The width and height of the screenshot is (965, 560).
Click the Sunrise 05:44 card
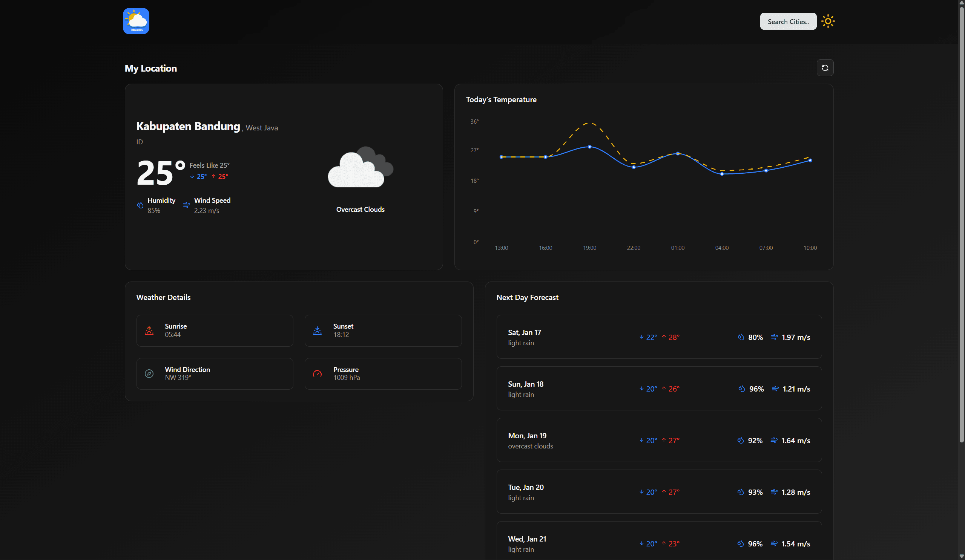tap(215, 331)
